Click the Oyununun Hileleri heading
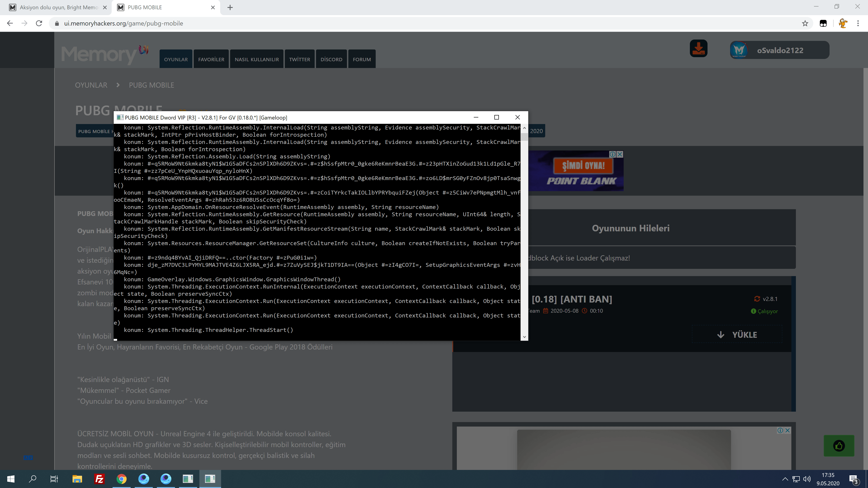 [630, 228]
